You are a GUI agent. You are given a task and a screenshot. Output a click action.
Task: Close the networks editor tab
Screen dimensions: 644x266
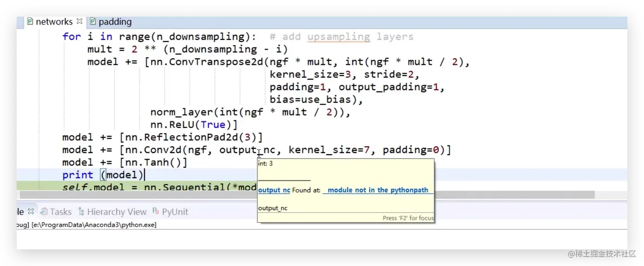pyautogui.click(x=80, y=21)
